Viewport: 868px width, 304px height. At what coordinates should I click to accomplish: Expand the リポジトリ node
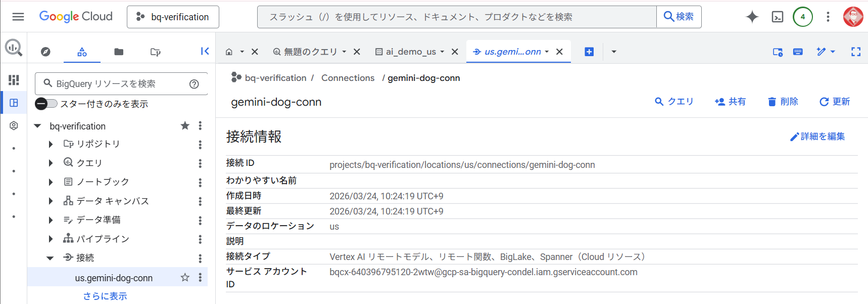click(51, 144)
